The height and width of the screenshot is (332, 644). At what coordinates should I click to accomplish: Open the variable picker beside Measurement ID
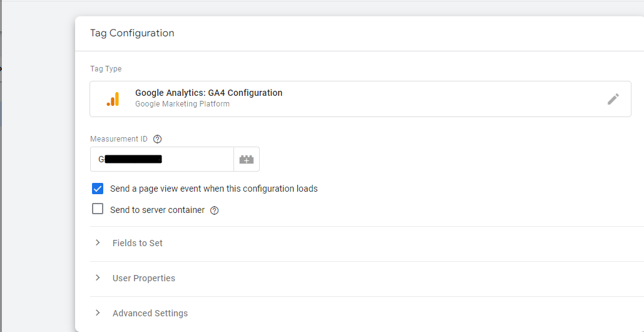tap(247, 160)
